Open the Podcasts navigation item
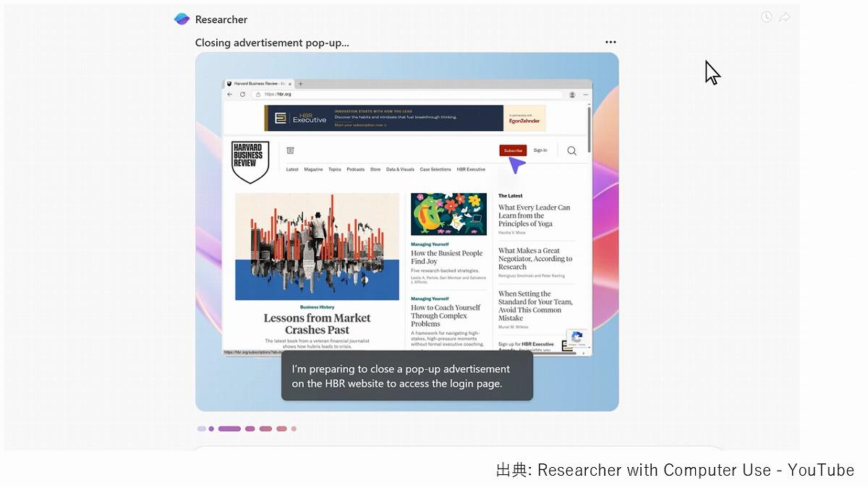Viewport: 868px width, 488px height. [x=355, y=169]
